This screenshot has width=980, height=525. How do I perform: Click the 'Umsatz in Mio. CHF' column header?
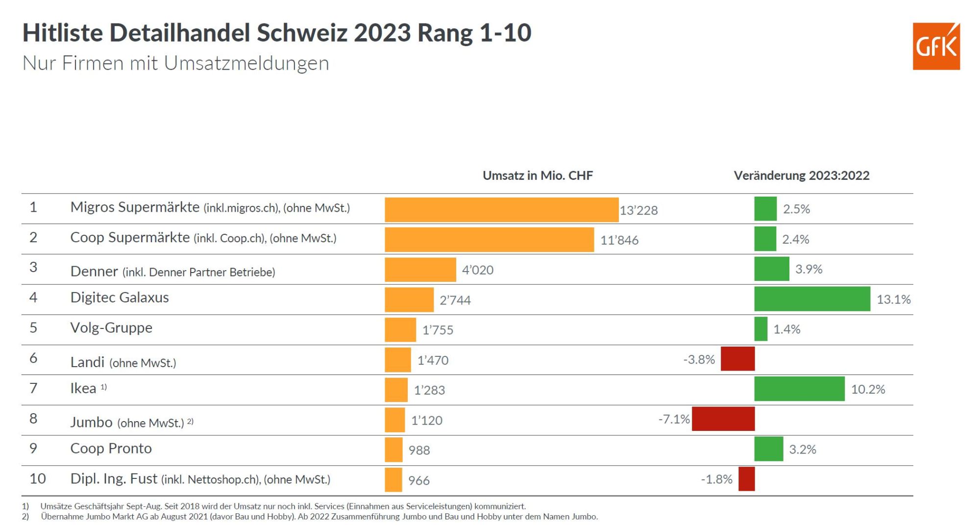538,175
